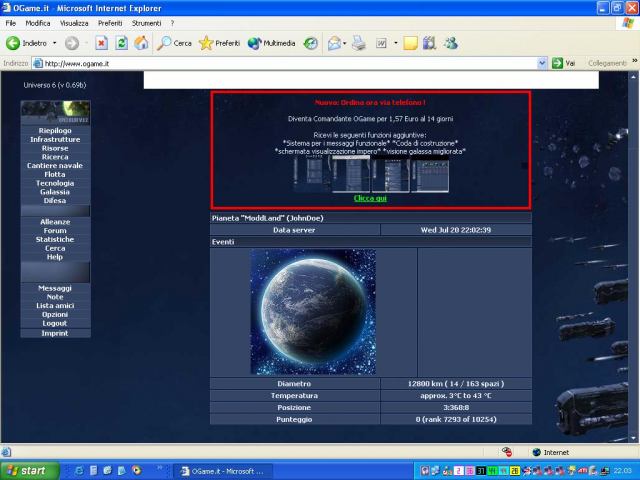The image size is (640, 480).
Task: Open Forum link in sidebar
Action: (x=55, y=231)
